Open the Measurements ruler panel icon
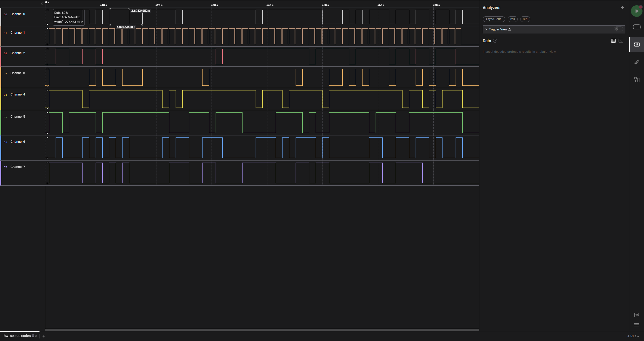The image size is (644, 341). [x=637, y=62]
